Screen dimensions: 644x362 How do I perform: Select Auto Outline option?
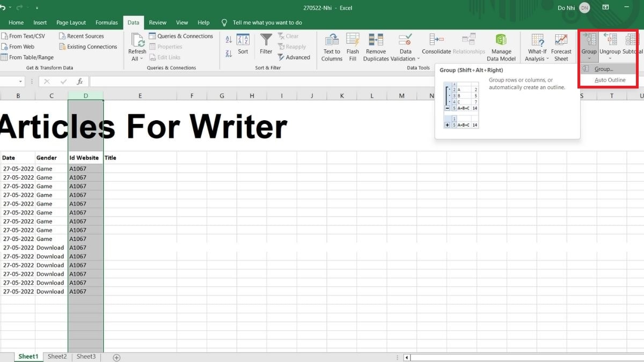[611, 79]
